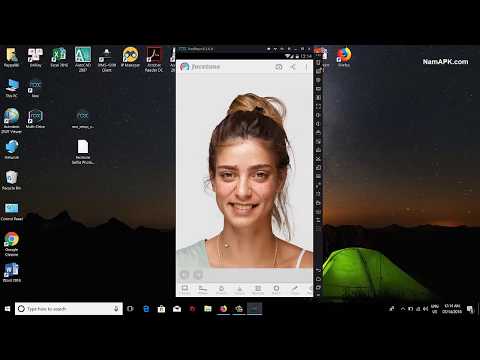Open the Recycle Bin desktop icon
480x360 pixels.
coord(12,180)
